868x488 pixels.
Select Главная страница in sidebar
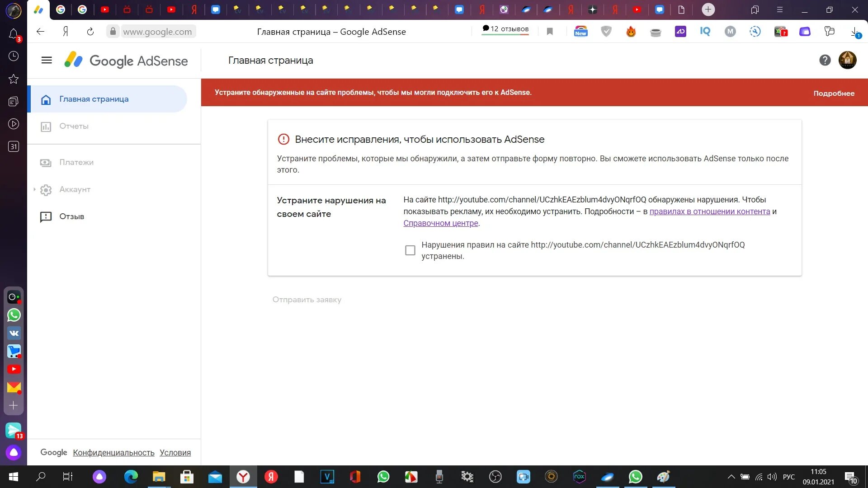coord(108,99)
